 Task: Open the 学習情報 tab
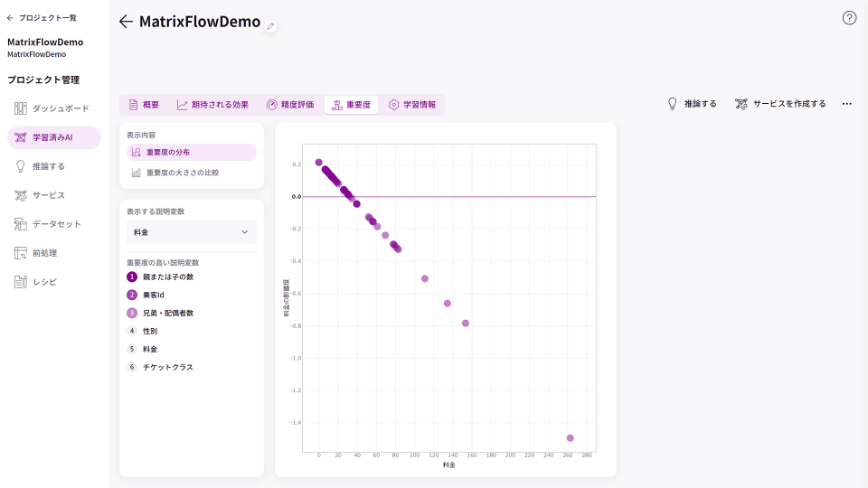411,105
